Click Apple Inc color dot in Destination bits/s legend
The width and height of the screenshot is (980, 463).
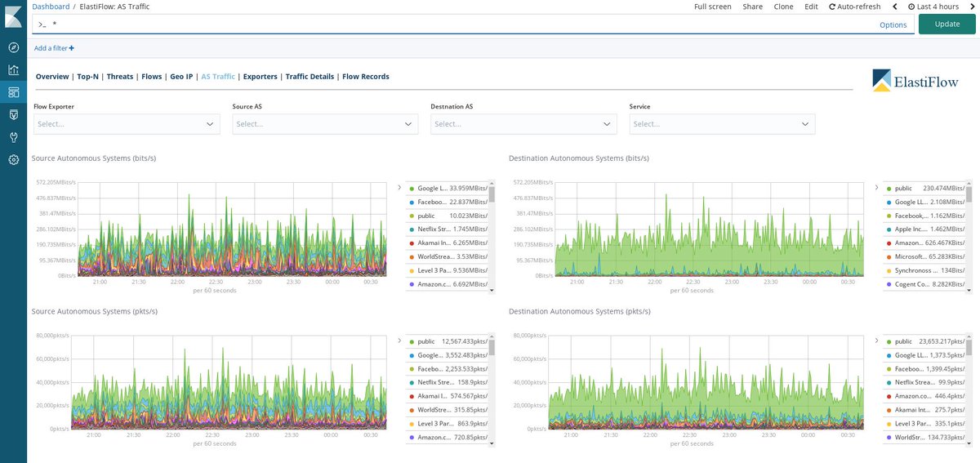click(x=889, y=229)
